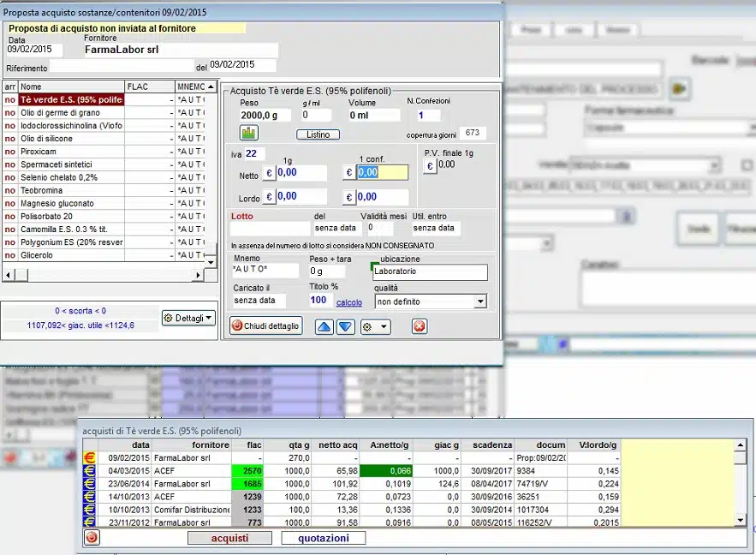Click acquisti table scrollbar up arrow
Image resolution: width=756 pixels, height=555 pixels.
[x=740, y=445]
